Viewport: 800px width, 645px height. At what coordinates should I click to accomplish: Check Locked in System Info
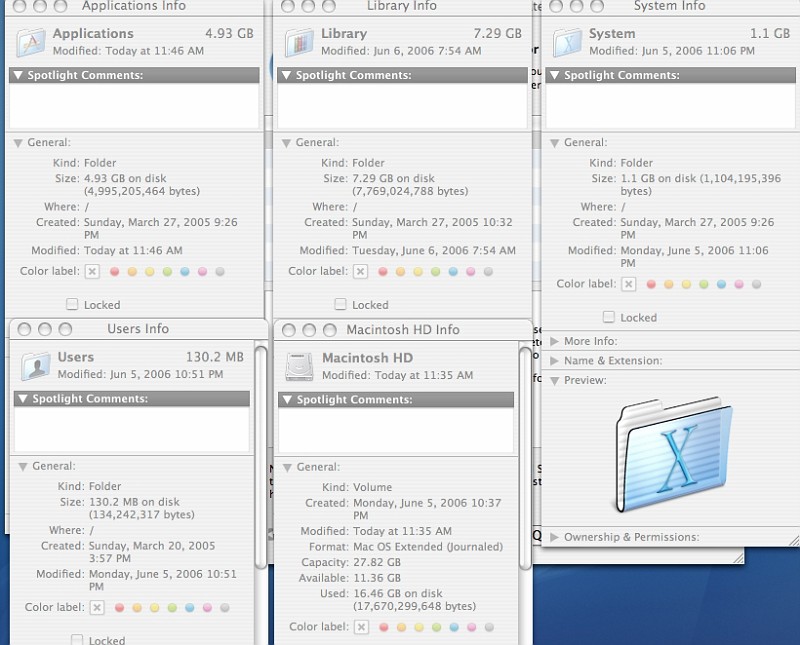[x=609, y=317]
